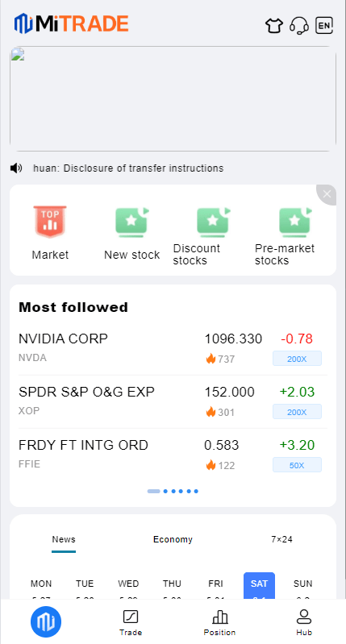Tap the speaker announcement icon
346x644 pixels.
coord(16,168)
